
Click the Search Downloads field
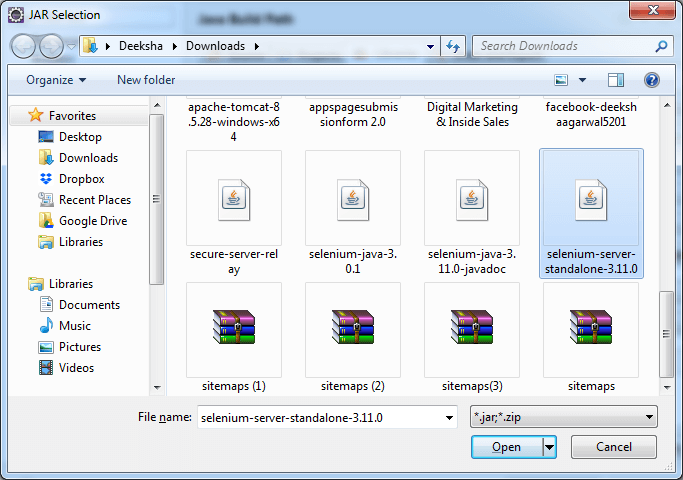tap(566, 46)
